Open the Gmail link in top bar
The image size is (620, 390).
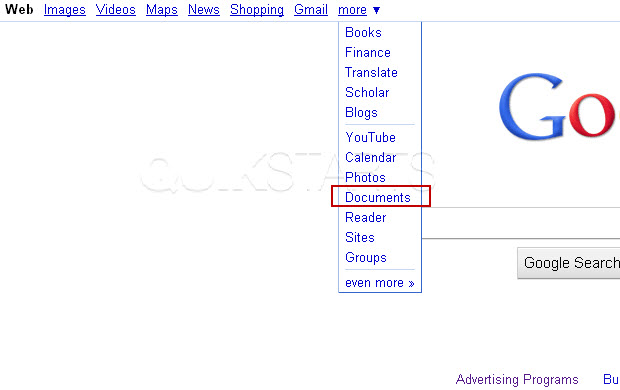point(311,9)
